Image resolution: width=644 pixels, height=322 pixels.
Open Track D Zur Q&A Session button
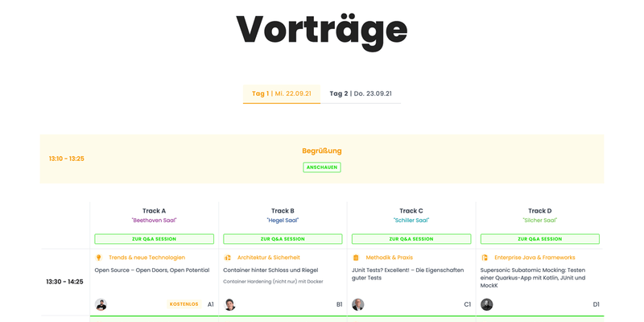coord(539,239)
